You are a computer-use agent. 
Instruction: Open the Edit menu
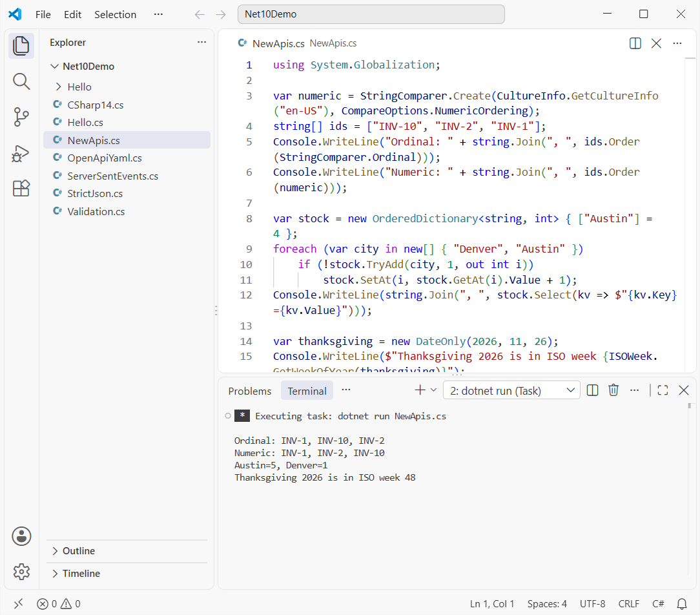pos(72,14)
